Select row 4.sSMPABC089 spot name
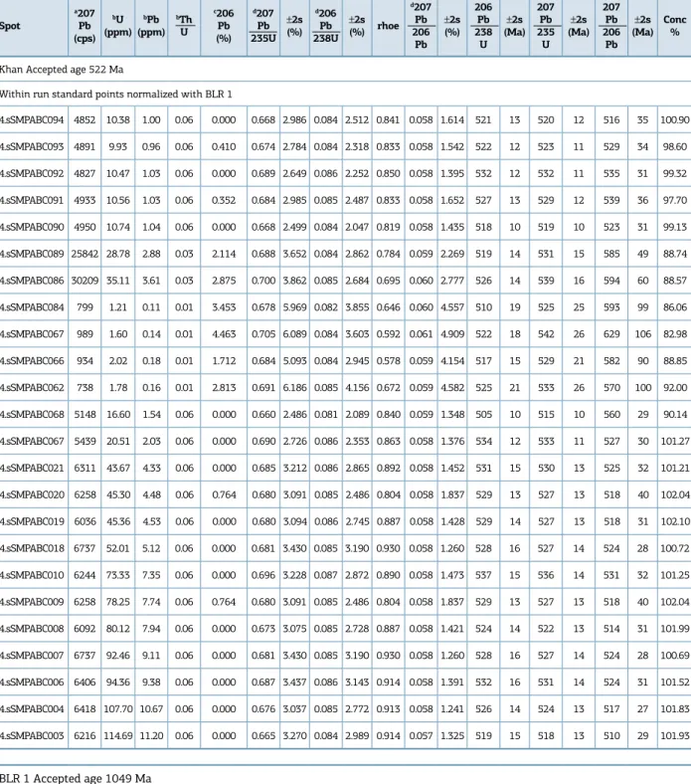The height and width of the screenshot is (784, 691). (32, 254)
